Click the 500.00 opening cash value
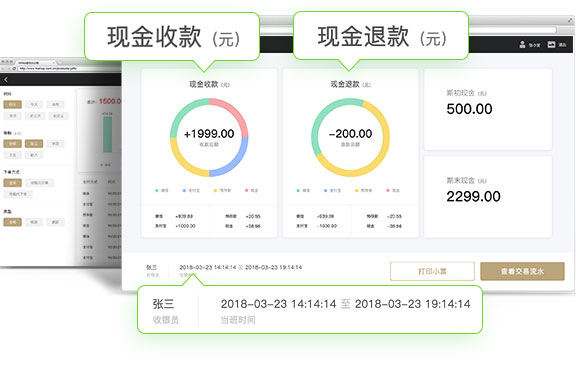This screenshot has width=576, height=368. click(469, 109)
